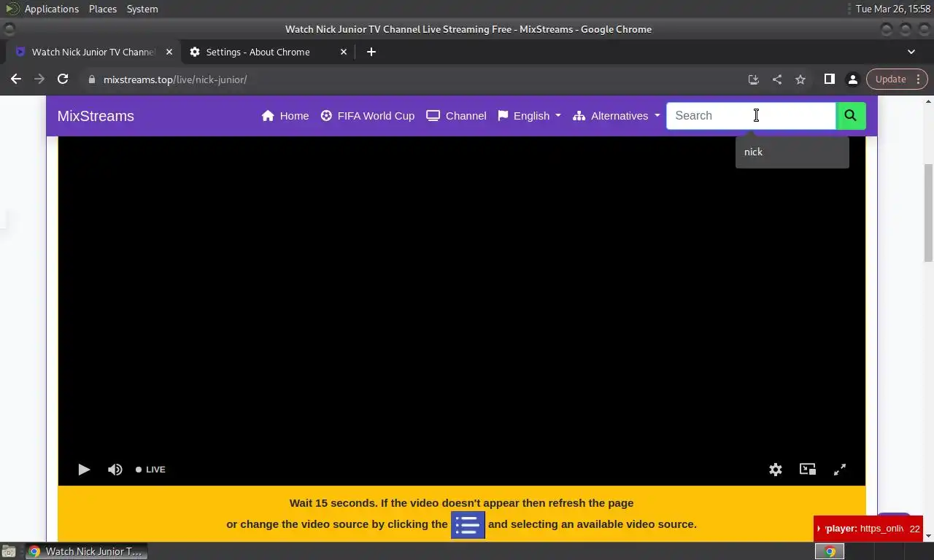Click the site security lock icon
The width and height of the screenshot is (934, 560).
[91, 79]
